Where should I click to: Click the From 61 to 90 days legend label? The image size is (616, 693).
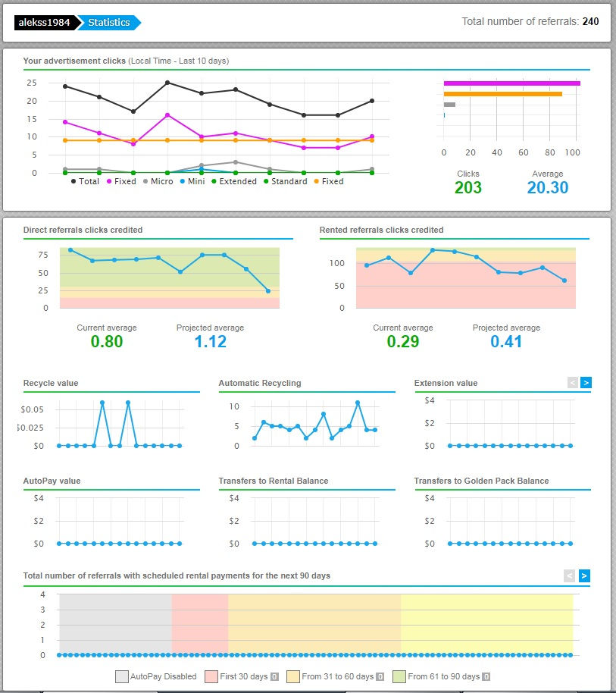coord(443,676)
